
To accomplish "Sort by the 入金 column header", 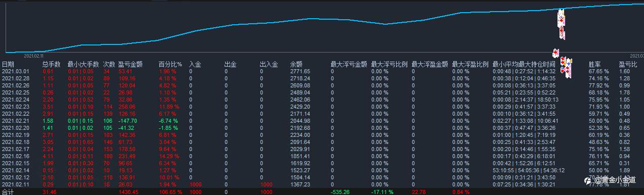I will tap(195, 64).
